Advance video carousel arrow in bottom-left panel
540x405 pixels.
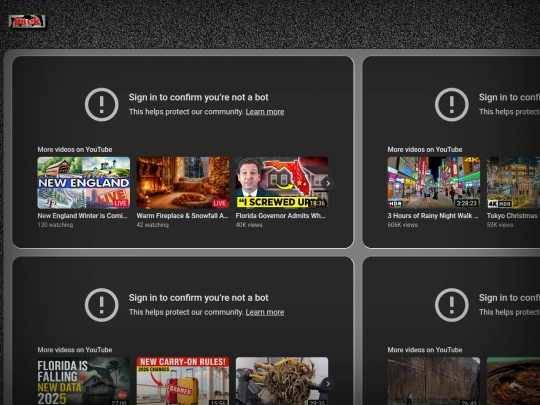(328, 383)
